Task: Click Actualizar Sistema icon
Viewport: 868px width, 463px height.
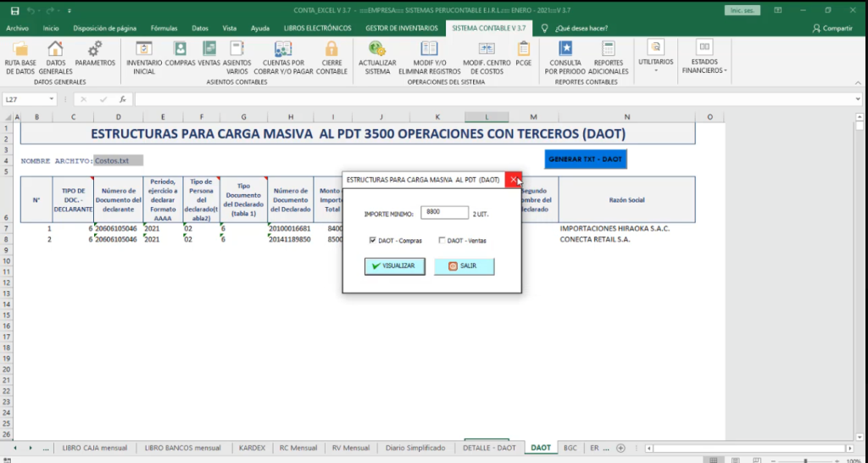Action: [x=377, y=48]
